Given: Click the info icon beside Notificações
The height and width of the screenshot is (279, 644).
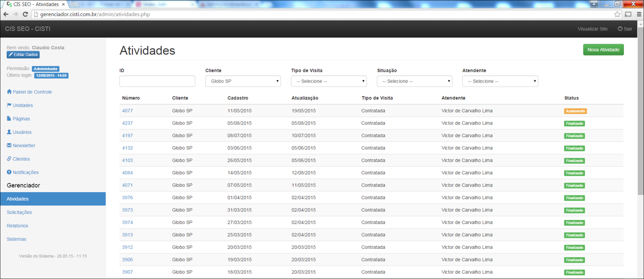Looking at the screenshot, I should click(x=9, y=172).
